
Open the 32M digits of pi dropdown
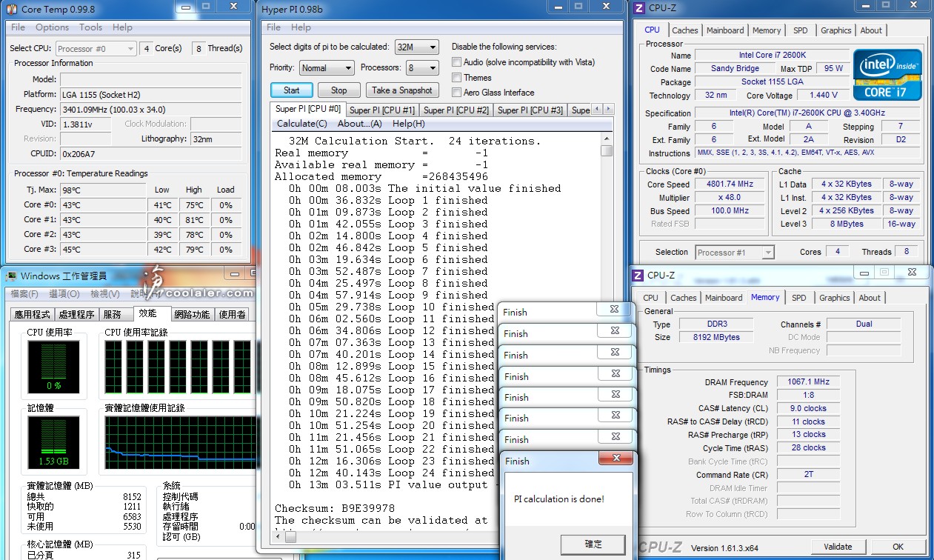(x=417, y=47)
